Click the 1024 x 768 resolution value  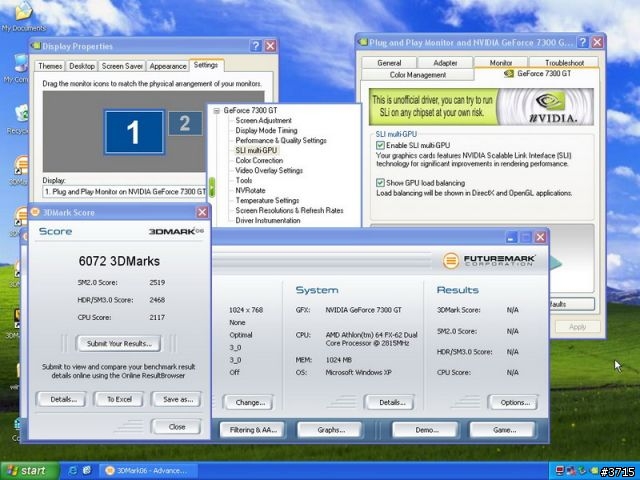[x=246, y=310]
